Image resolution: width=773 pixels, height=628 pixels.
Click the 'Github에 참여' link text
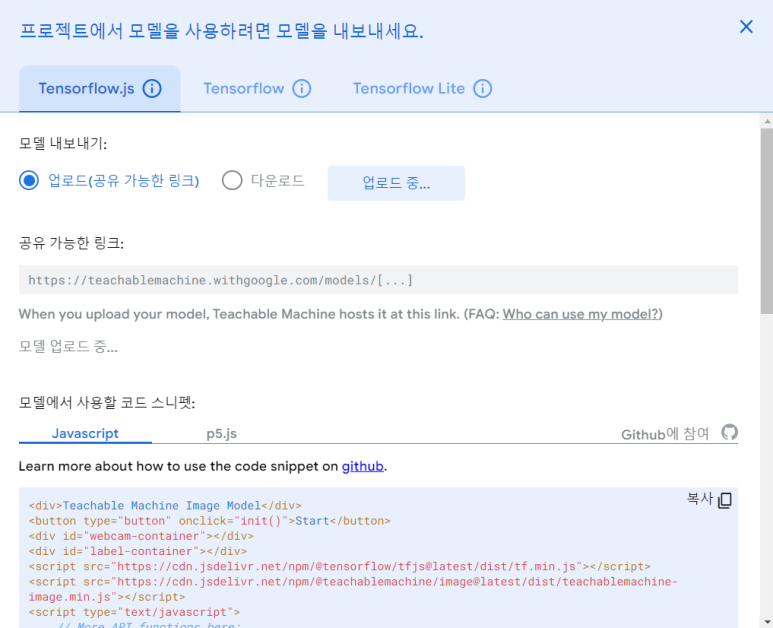pyautogui.click(x=665, y=434)
